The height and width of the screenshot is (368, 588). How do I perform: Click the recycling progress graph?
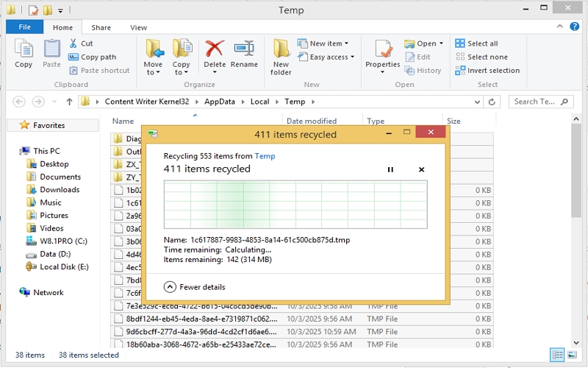[295, 204]
